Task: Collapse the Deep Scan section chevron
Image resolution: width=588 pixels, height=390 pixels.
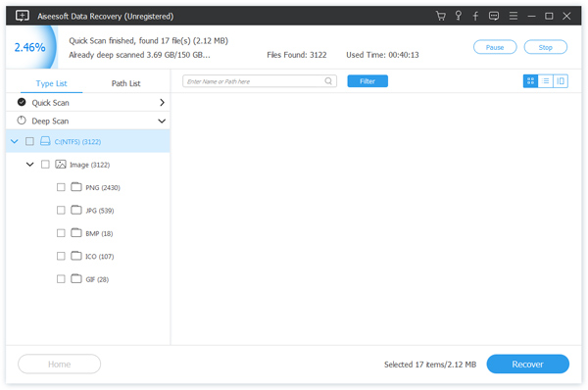Action: point(162,122)
